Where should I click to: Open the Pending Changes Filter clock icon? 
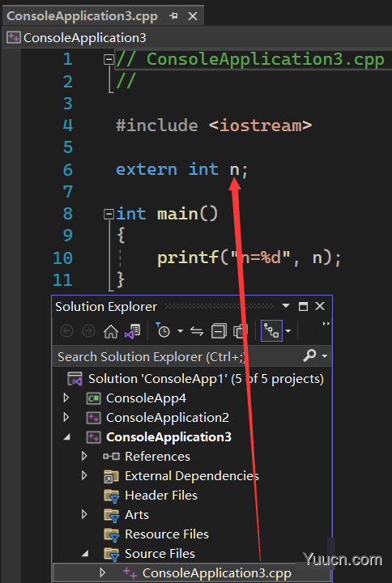[163, 330]
